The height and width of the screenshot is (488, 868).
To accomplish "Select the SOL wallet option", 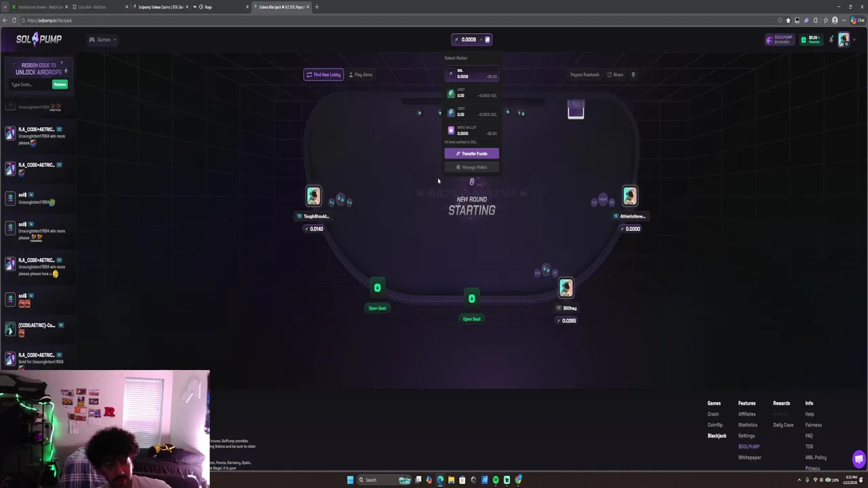I will [471, 74].
